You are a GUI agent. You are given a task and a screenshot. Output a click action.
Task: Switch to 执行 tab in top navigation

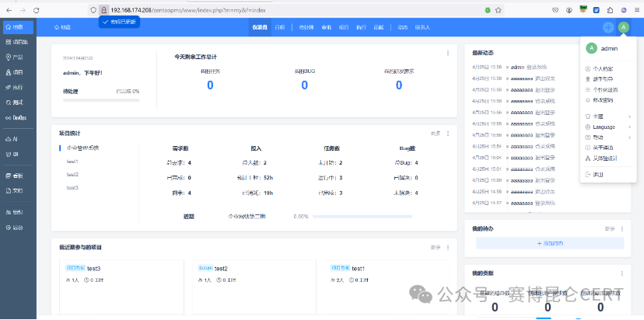coord(361,27)
